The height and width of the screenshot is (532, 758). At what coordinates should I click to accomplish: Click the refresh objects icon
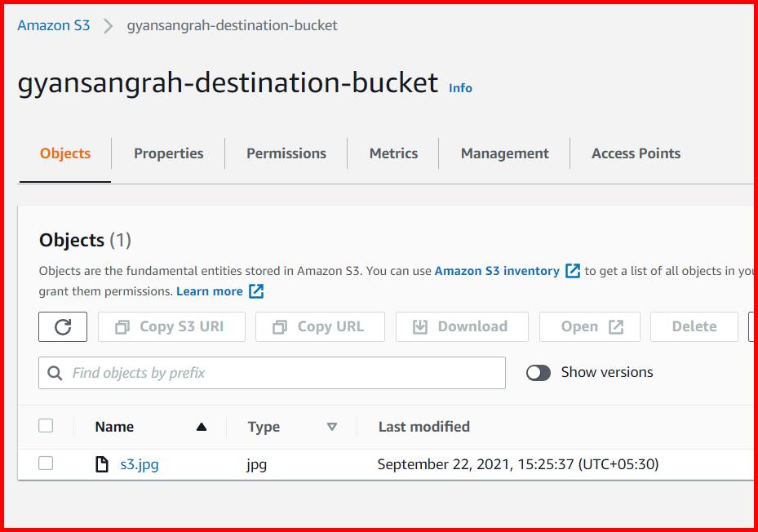click(62, 326)
